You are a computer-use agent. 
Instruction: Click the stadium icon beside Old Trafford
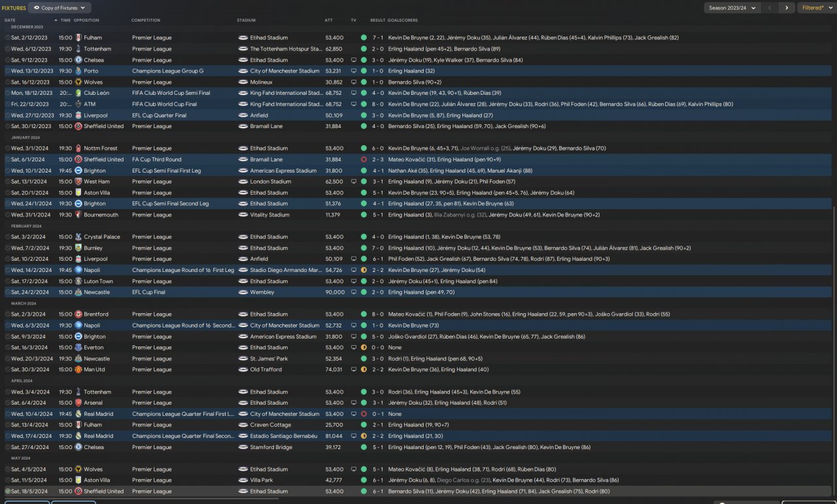pos(243,370)
